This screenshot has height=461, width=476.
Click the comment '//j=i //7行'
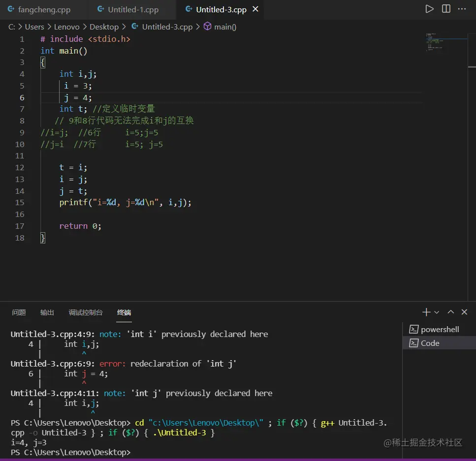click(x=68, y=145)
